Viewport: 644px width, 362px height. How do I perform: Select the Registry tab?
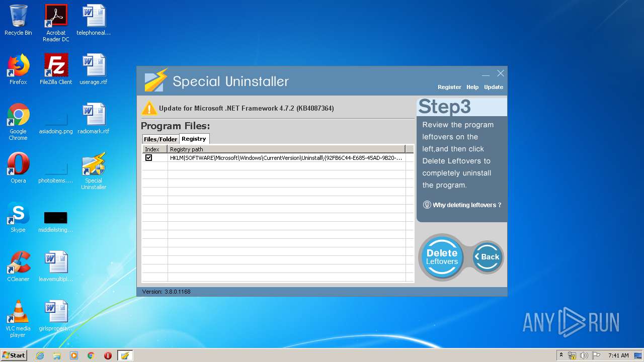point(194,139)
